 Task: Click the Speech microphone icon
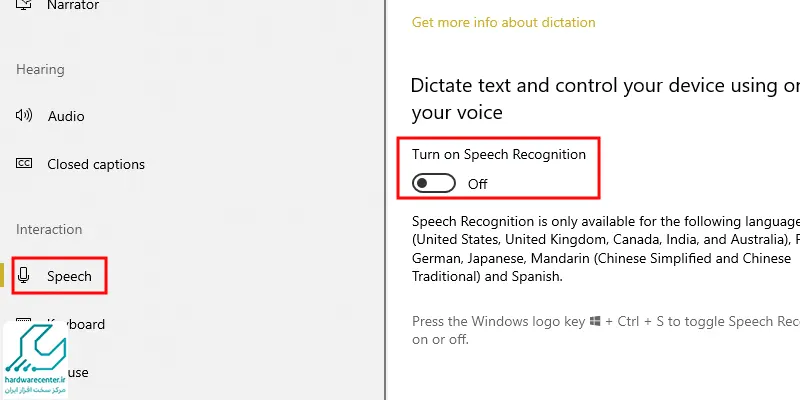[x=25, y=276]
